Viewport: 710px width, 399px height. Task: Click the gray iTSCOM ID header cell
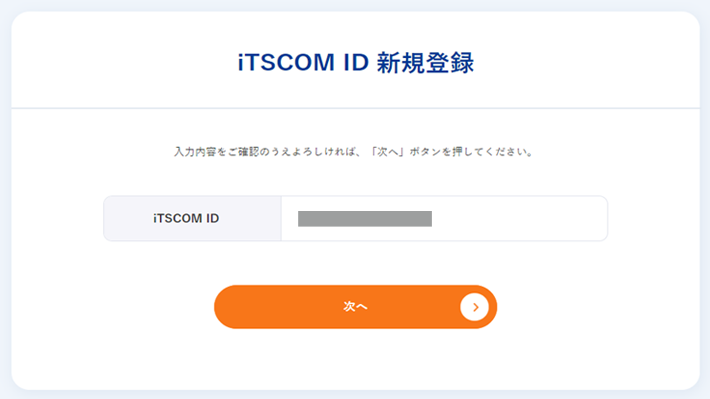pyautogui.click(x=192, y=218)
